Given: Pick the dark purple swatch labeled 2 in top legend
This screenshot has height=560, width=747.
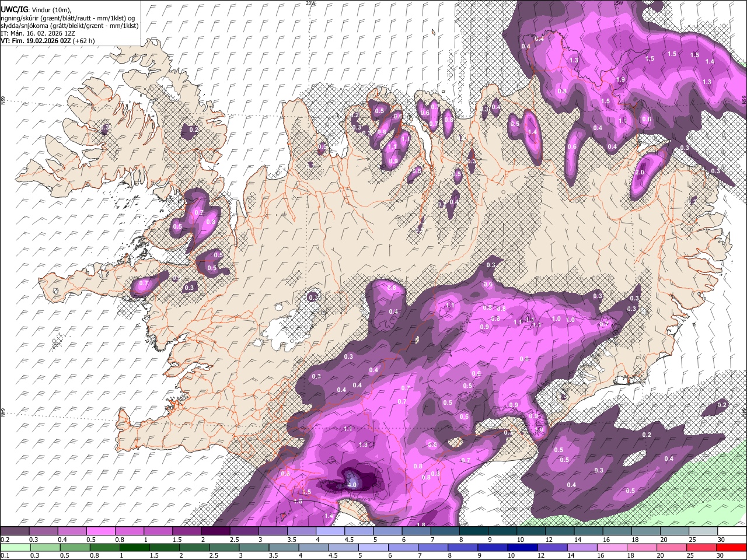Looking at the screenshot, I should (215, 531).
